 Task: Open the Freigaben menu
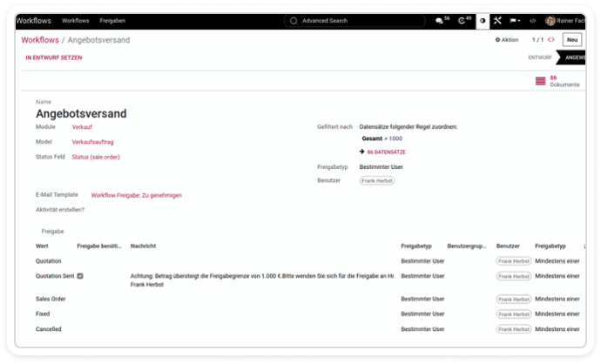111,20
